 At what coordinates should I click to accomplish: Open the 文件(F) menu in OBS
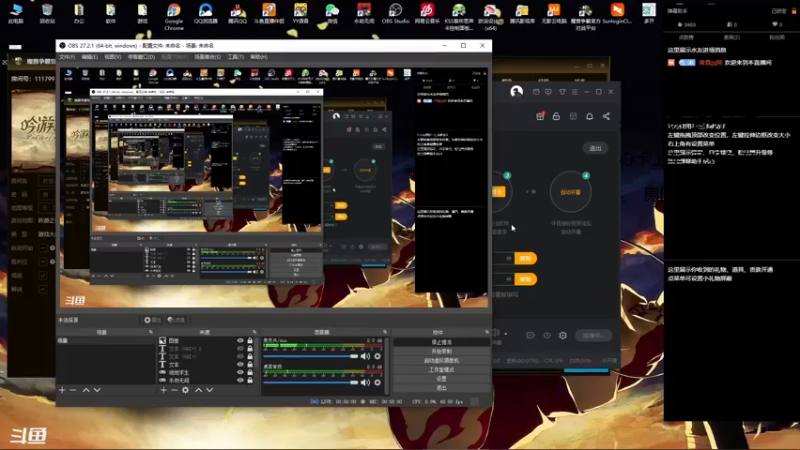(x=67, y=57)
